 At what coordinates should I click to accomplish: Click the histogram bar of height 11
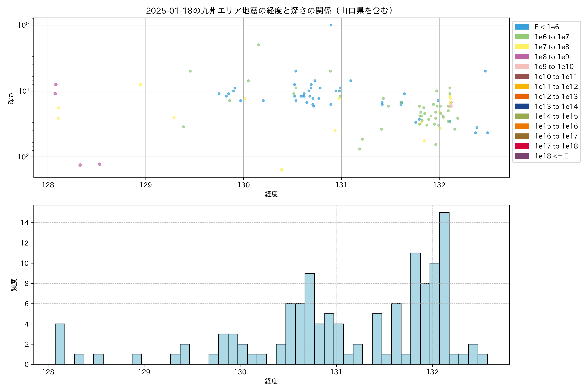[x=415, y=309]
